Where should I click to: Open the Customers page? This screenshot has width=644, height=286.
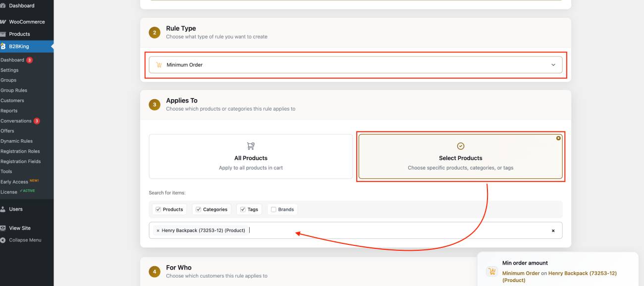12,101
